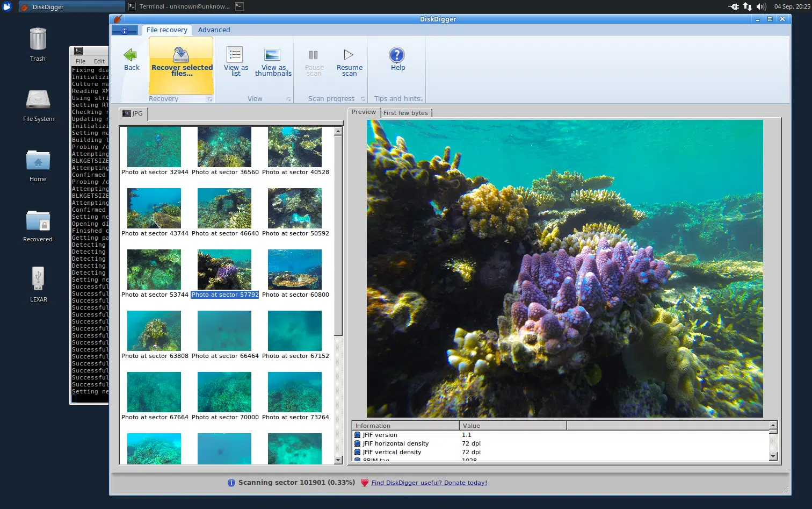Open the Recovered folder on desktop

pos(38,221)
